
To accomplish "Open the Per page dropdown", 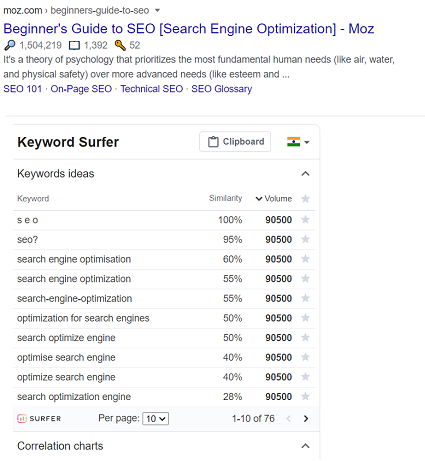I will click(x=155, y=419).
